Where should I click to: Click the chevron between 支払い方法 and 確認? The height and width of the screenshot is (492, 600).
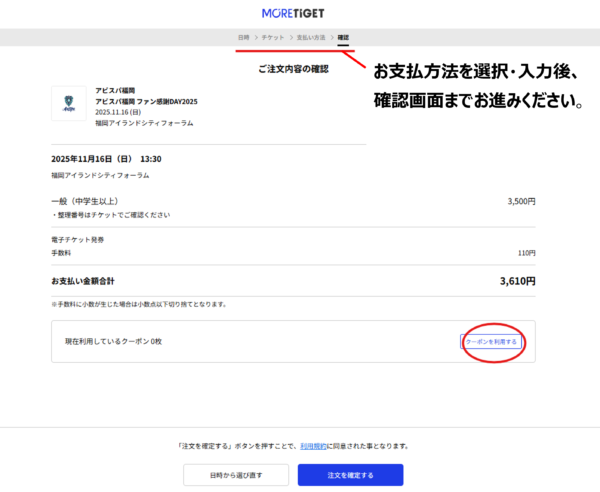[x=330, y=37]
